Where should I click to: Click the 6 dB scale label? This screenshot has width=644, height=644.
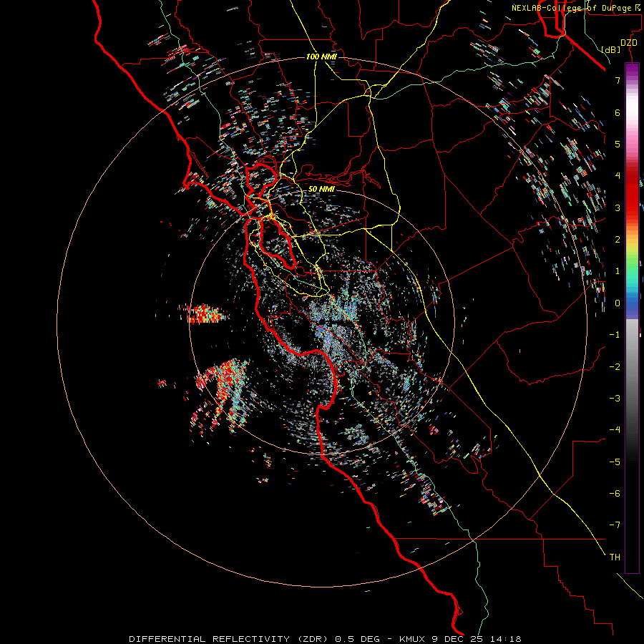pos(618,112)
